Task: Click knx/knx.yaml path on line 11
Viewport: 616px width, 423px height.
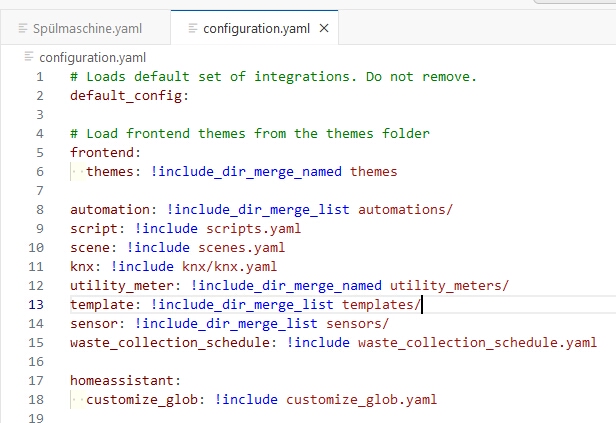Action: (228, 267)
